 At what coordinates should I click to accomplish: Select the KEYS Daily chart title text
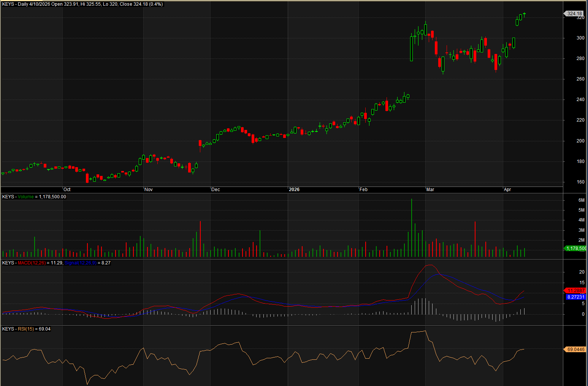(x=82, y=4)
